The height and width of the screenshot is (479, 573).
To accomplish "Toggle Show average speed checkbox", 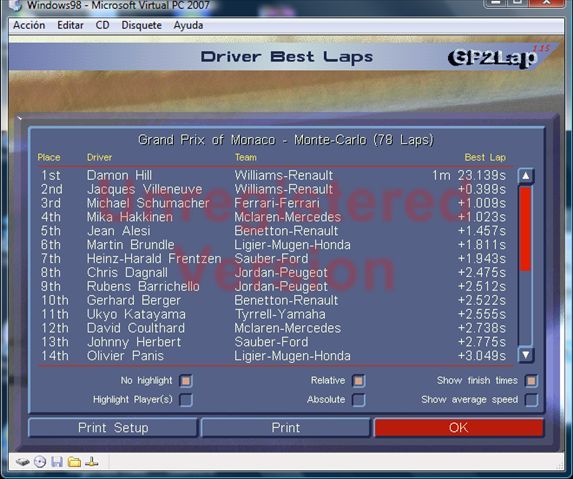I will pyautogui.click(x=531, y=400).
